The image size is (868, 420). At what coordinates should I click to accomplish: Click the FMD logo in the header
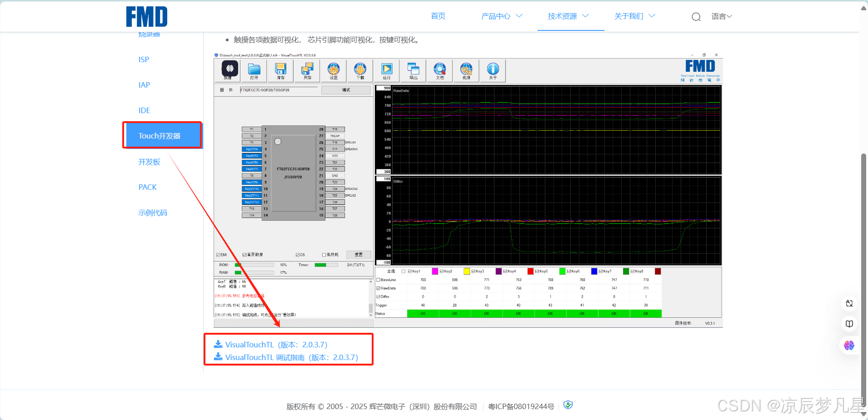[147, 17]
